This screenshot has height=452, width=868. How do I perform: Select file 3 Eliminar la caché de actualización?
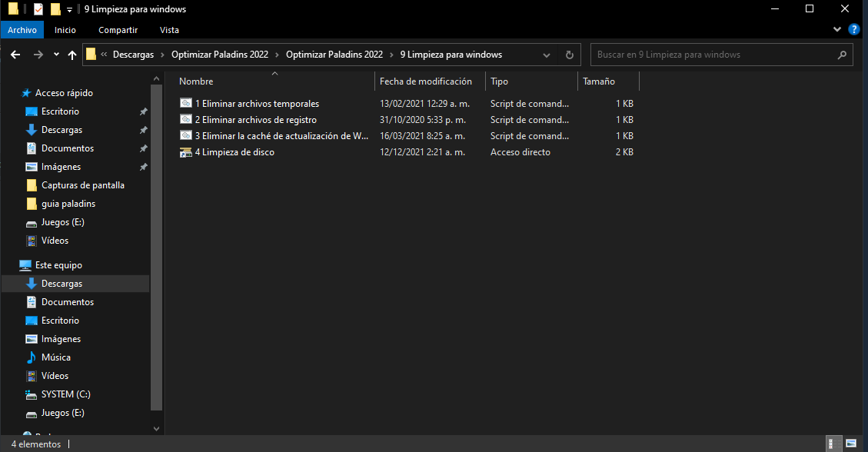281,135
